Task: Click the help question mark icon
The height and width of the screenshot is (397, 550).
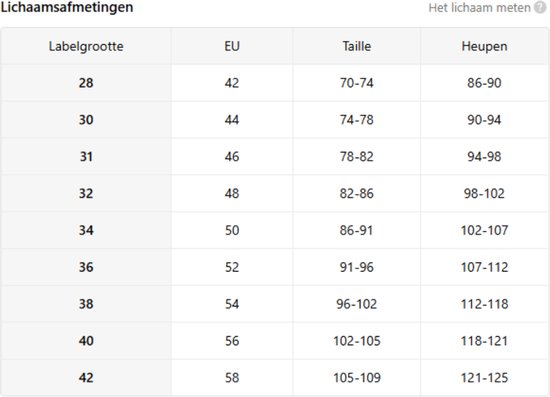Action: (540, 8)
